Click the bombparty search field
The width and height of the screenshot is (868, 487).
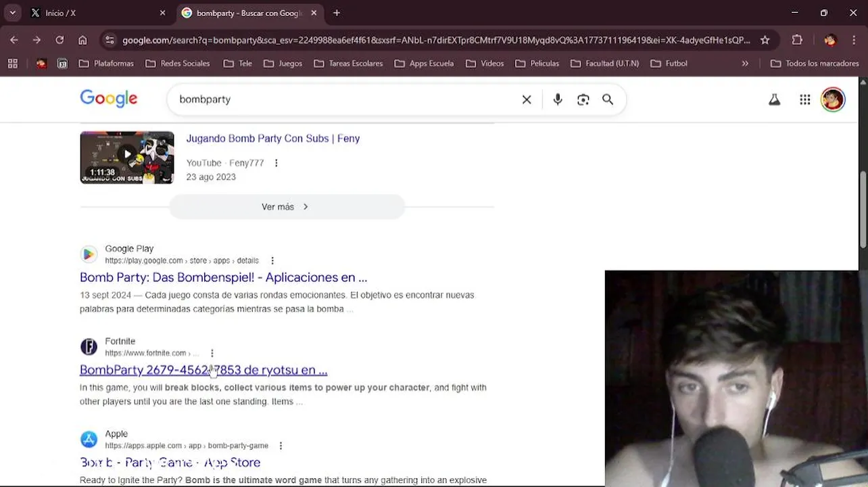click(x=345, y=99)
